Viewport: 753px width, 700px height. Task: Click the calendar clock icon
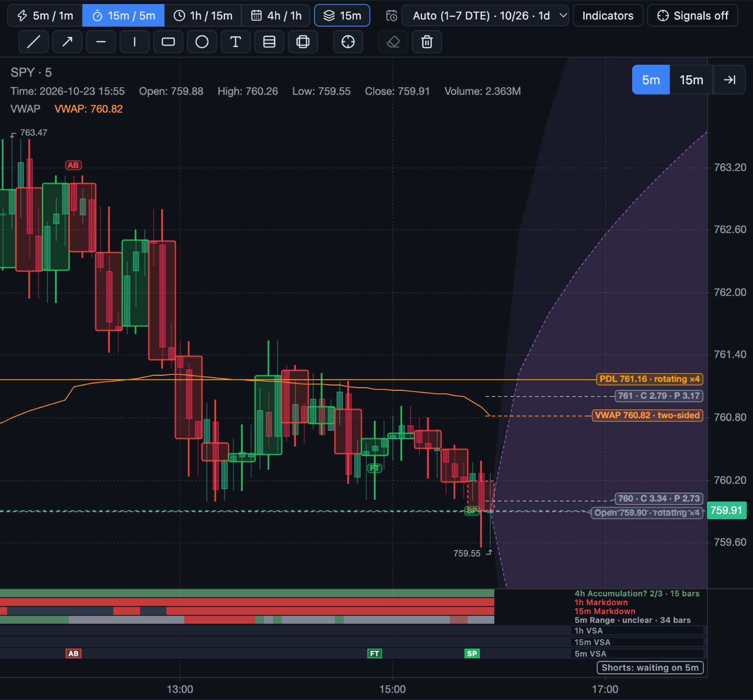[x=391, y=15]
